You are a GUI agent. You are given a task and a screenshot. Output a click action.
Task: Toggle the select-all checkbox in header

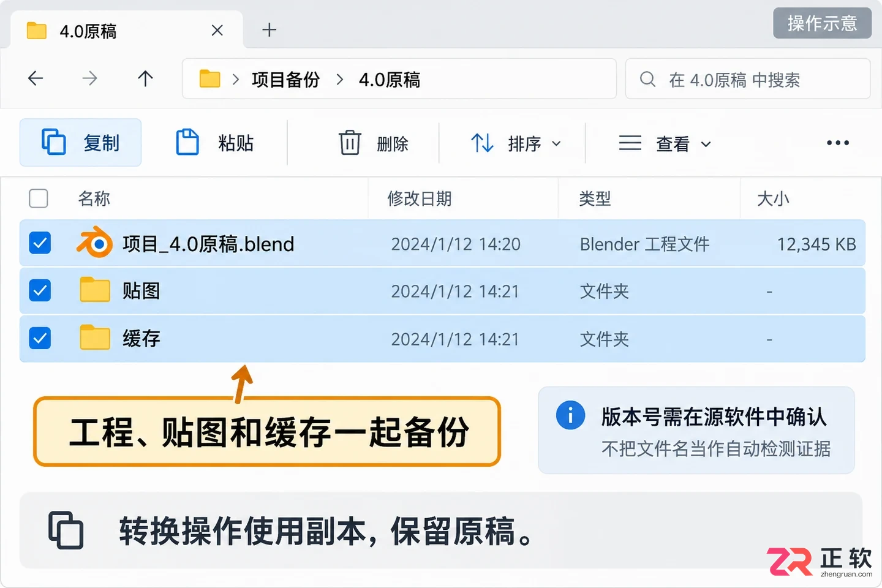tap(39, 198)
